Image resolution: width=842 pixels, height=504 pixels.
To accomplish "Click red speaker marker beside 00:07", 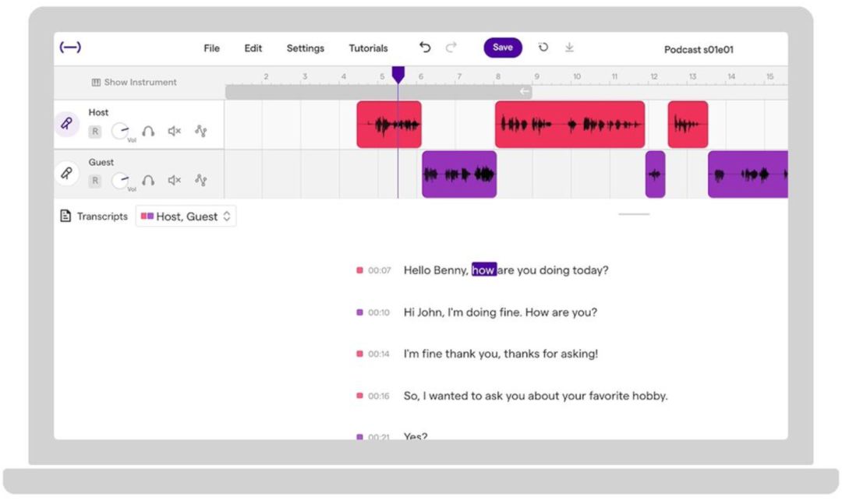I will [x=359, y=270].
